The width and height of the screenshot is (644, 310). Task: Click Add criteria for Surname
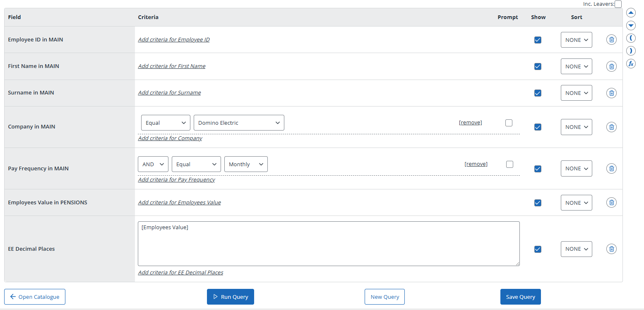[170, 93]
